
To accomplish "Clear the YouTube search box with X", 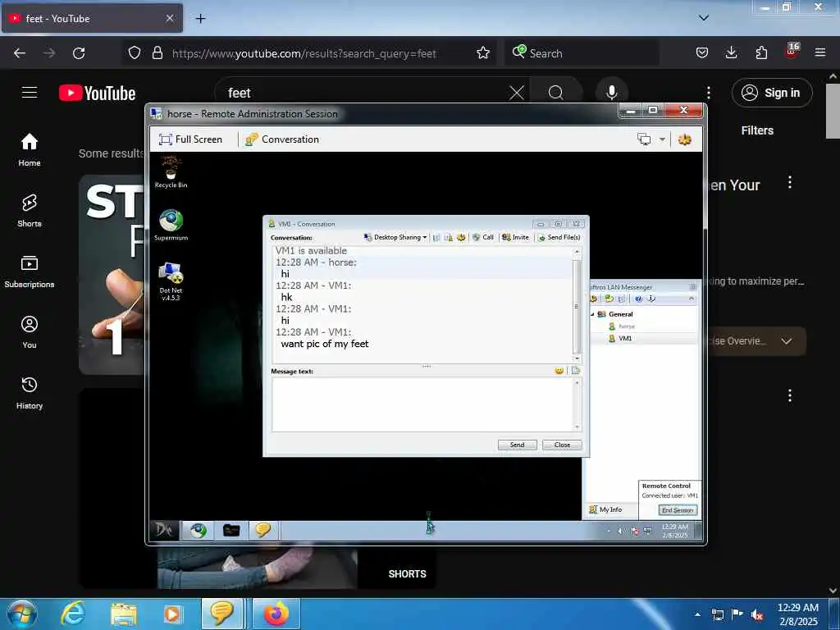I will 517,93.
